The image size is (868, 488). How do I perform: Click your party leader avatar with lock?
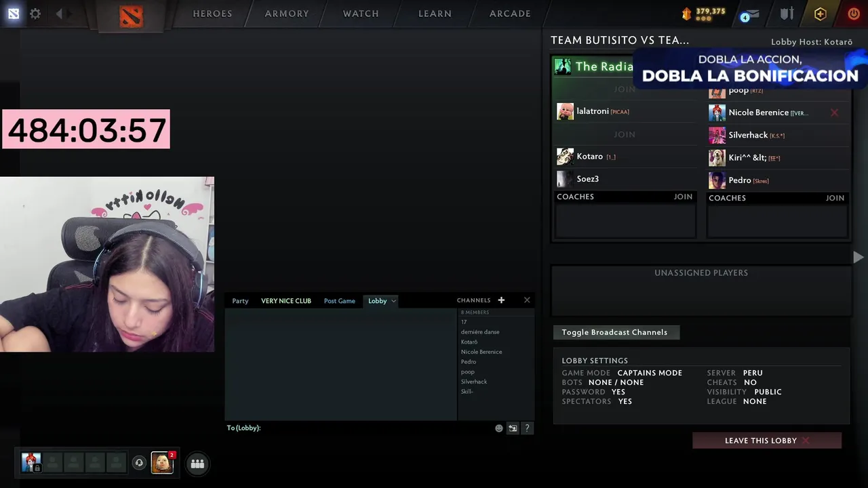point(31,462)
